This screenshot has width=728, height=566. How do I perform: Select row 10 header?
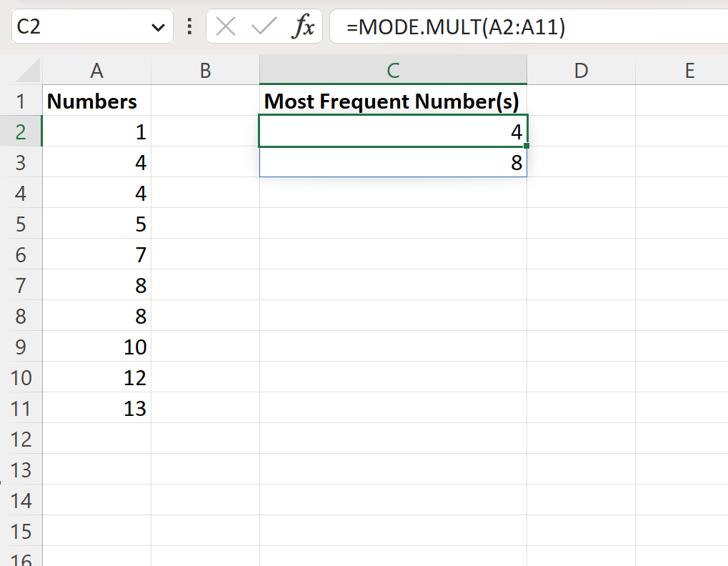21,378
